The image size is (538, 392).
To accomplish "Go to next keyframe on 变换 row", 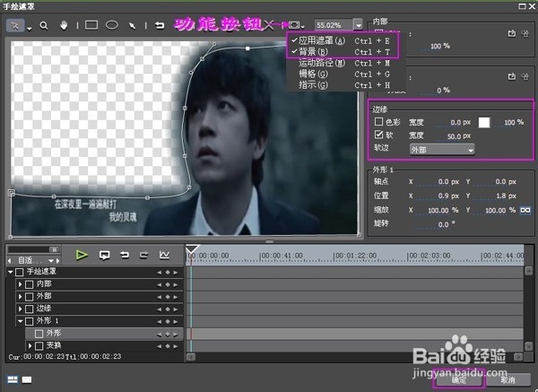I will 176,346.
